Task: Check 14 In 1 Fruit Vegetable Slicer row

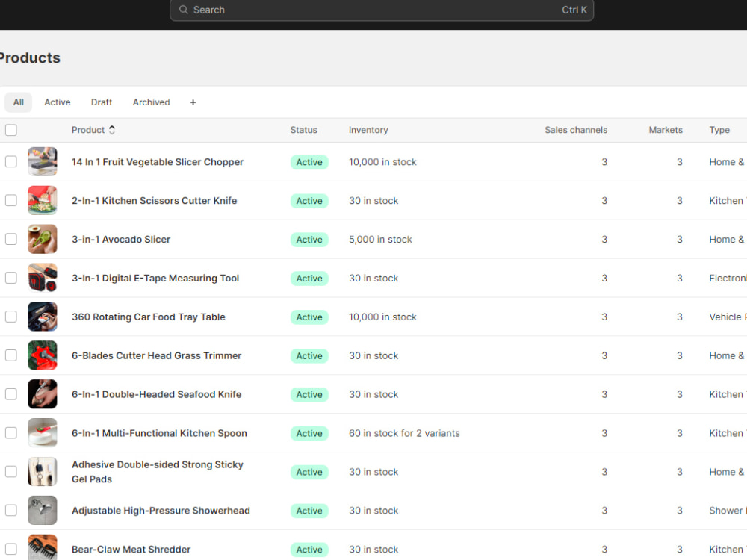Action: 11,161
